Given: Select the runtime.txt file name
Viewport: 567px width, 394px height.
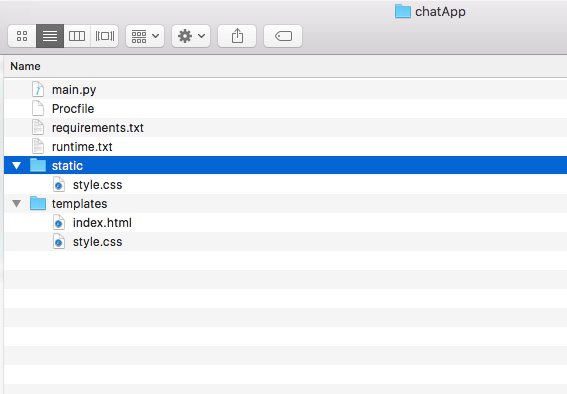Looking at the screenshot, I should point(82,147).
